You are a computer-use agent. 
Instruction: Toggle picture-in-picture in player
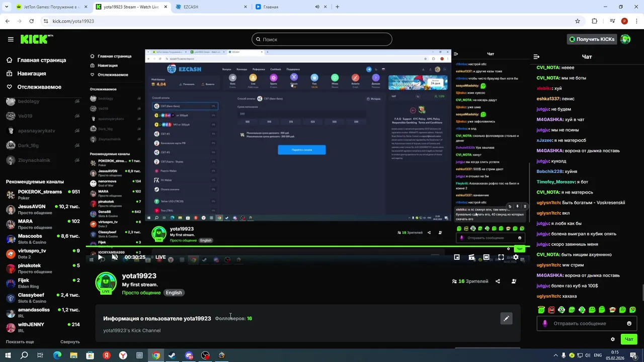457,257
